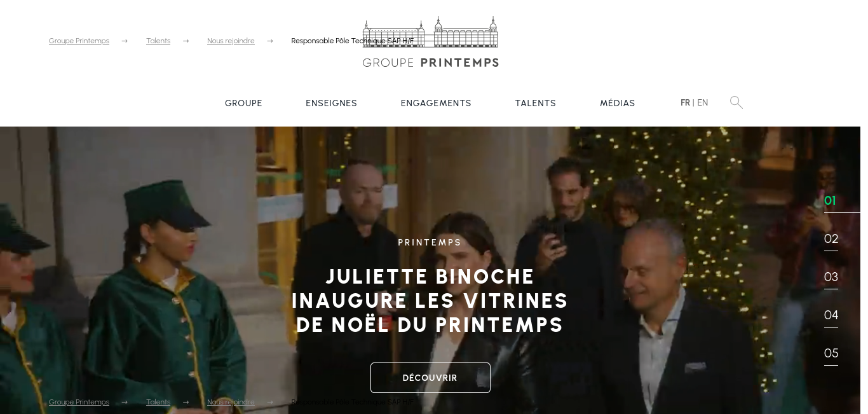Click the Juliette Binoche headline text

coord(430,300)
